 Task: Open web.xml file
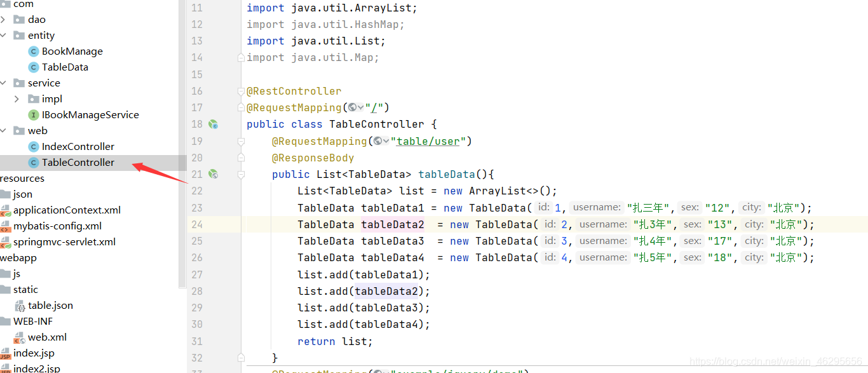[x=47, y=337]
